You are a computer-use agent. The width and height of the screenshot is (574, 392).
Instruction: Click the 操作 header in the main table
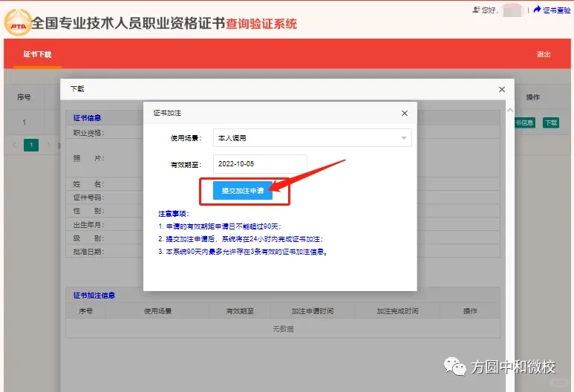[533, 97]
